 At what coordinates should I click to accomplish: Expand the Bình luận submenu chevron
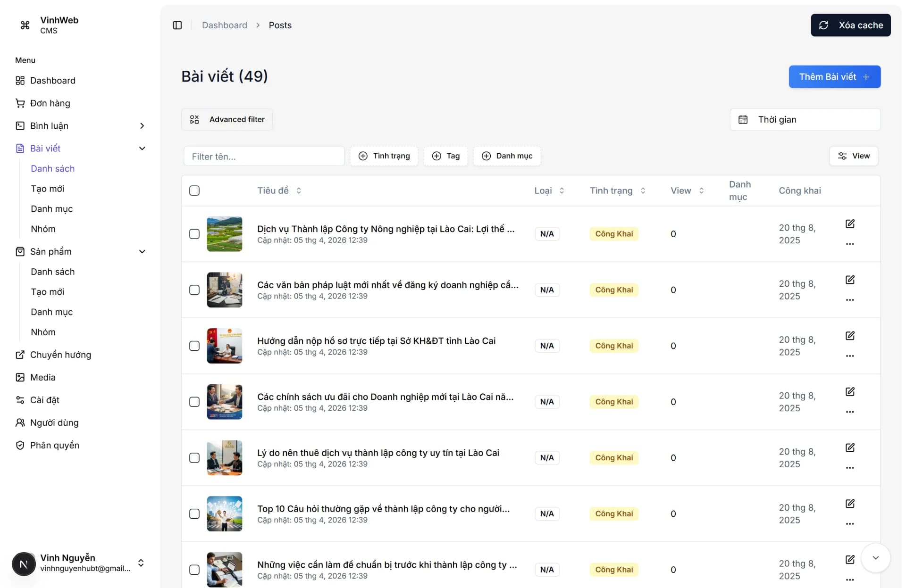(x=142, y=126)
